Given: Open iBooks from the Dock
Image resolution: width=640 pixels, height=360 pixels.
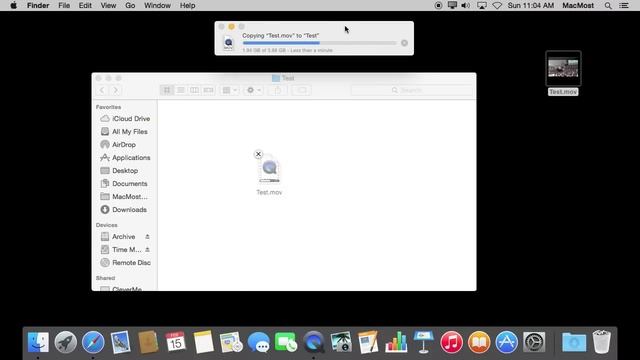Looking at the screenshot, I should tap(479, 342).
